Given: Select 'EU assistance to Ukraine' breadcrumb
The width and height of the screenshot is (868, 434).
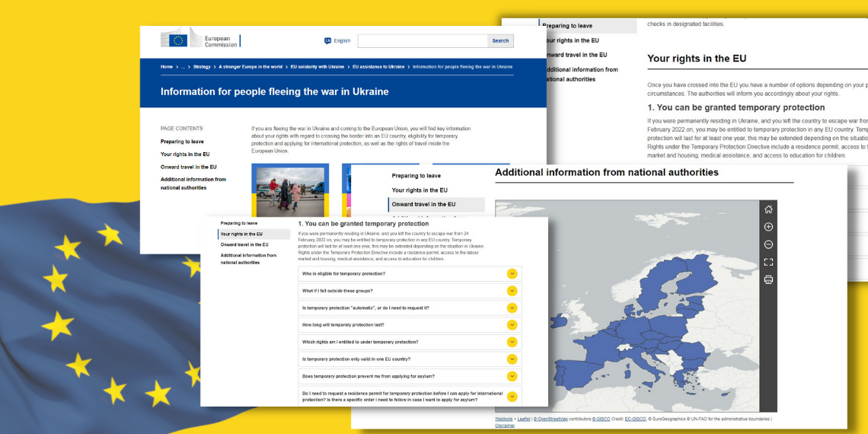Looking at the screenshot, I should tap(378, 67).
